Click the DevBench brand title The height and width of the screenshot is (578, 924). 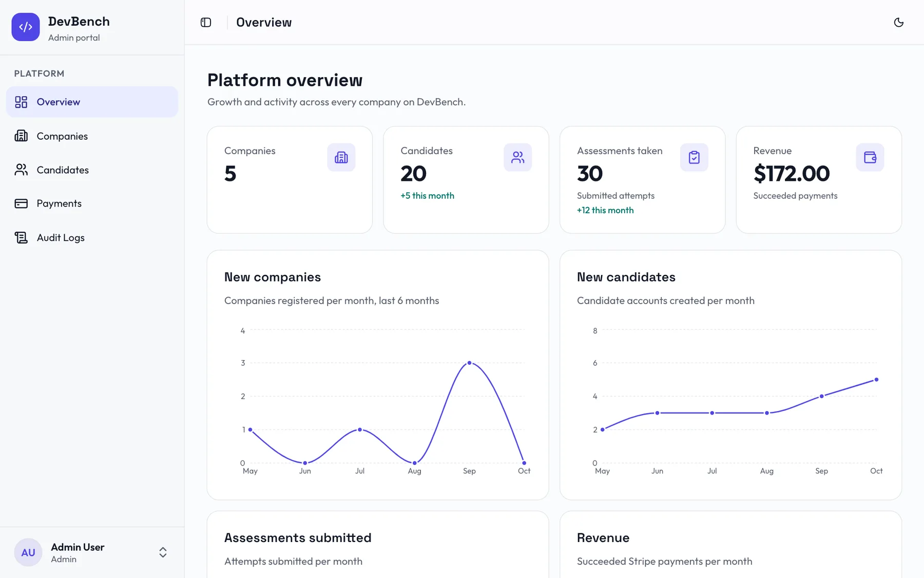79,22
